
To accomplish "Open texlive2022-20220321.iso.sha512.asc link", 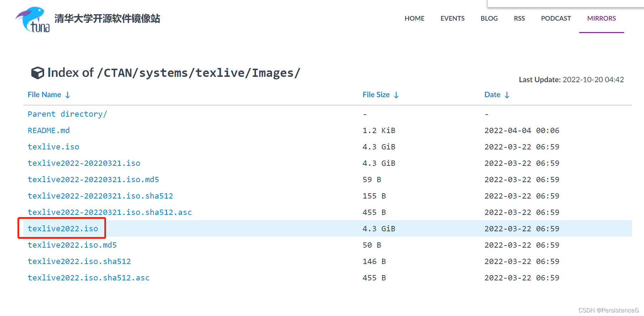I will 110,212.
